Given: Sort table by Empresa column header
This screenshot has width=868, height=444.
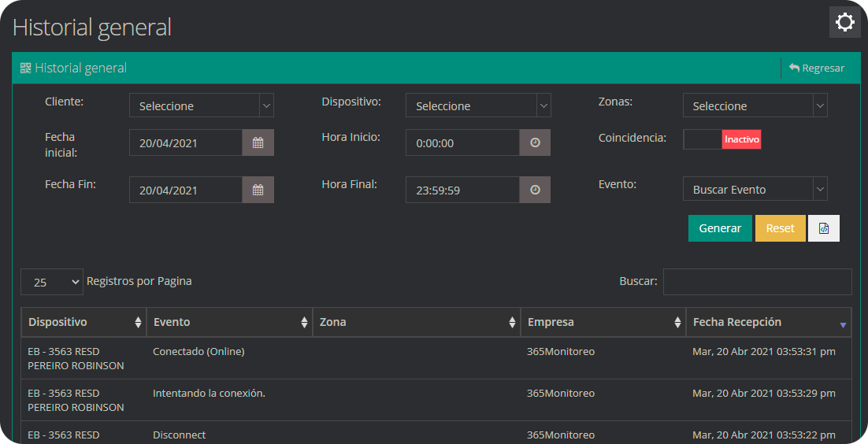Looking at the screenshot, I should click(603, 322).
